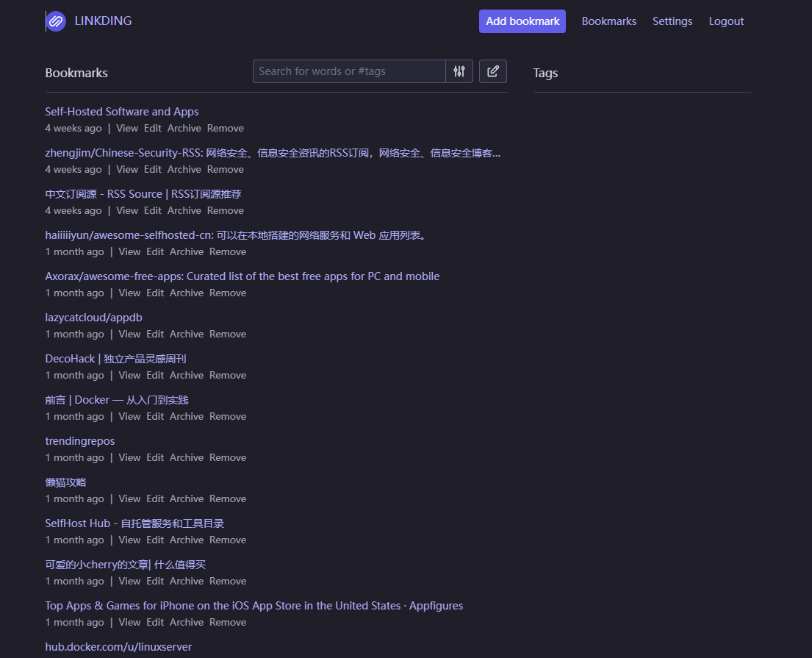Open the Bookmarks menu
Viewport: 812px width, 658px height.
click(609, 21)
